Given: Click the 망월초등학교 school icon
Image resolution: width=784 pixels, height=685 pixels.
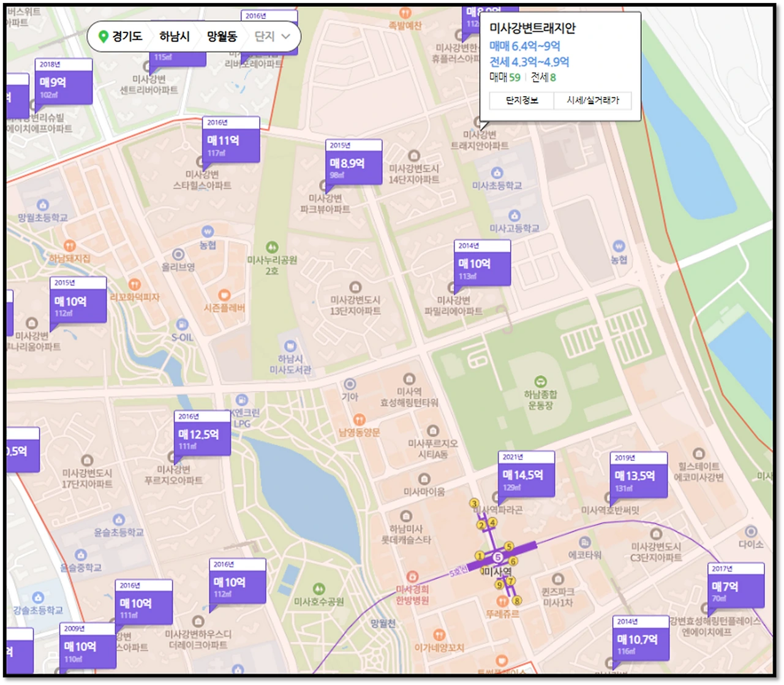Looking at the screenshot, I should tap(42, 205).
